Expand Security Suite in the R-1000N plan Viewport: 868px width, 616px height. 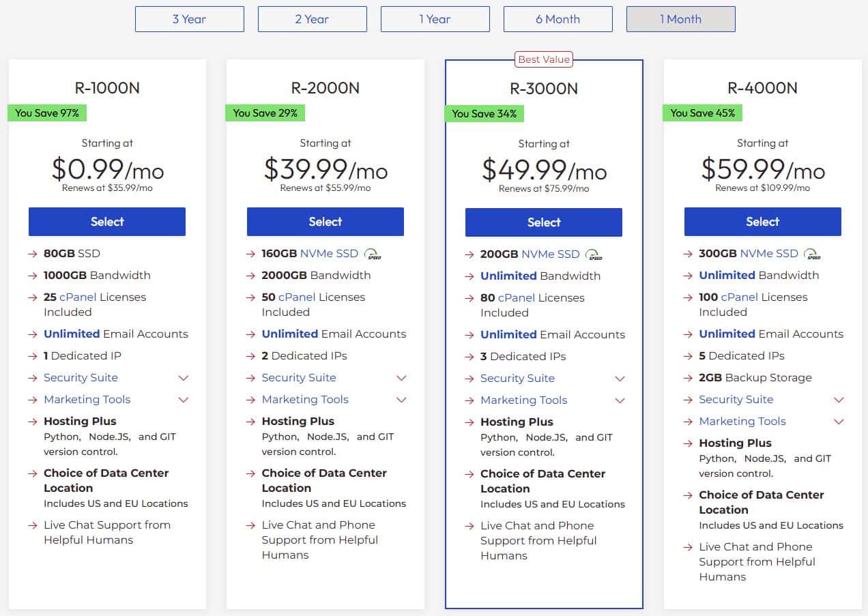point(183,378)
